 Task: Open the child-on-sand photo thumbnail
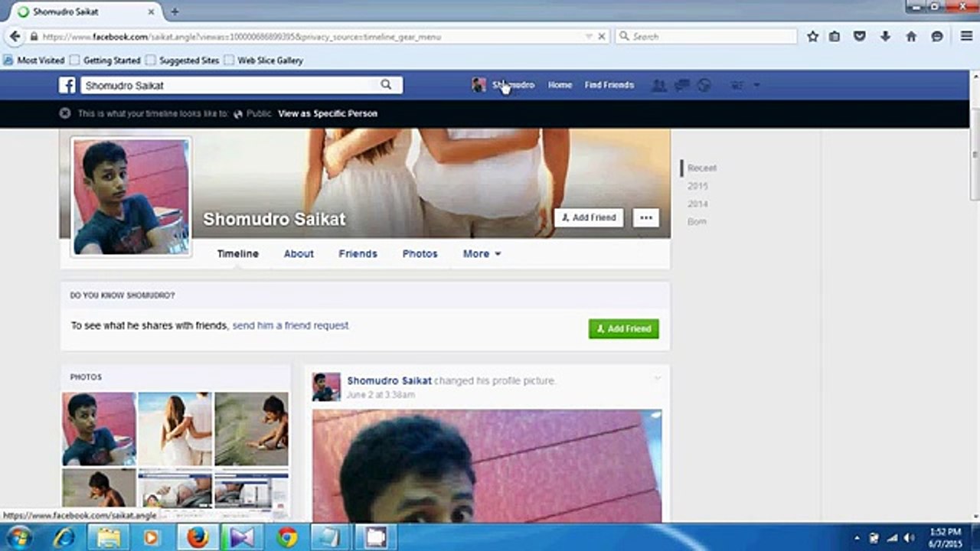tap(252, 429)
